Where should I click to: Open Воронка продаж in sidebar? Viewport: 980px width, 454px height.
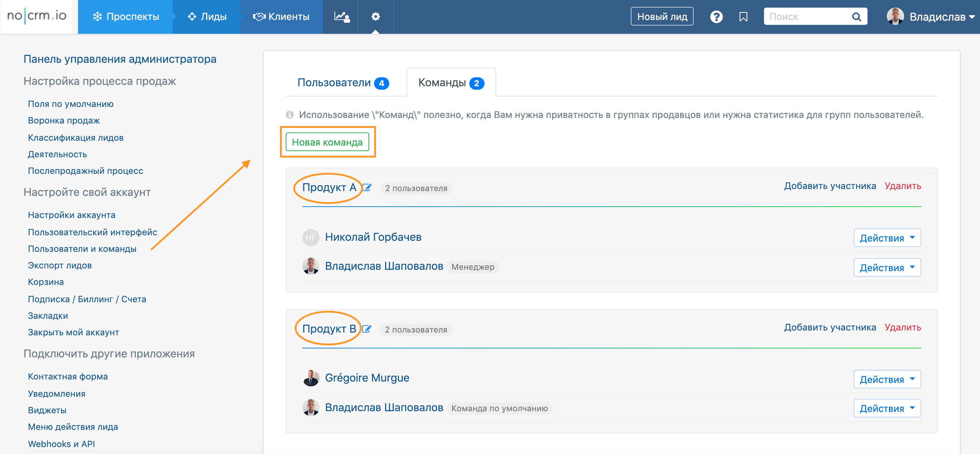click(64, 120)
